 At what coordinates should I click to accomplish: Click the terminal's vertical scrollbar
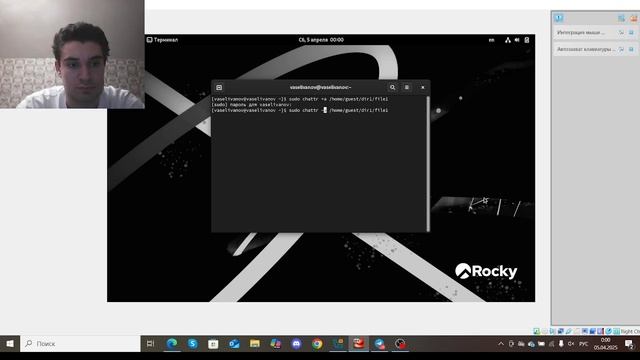pyautogui.click(x=428, y=163)
